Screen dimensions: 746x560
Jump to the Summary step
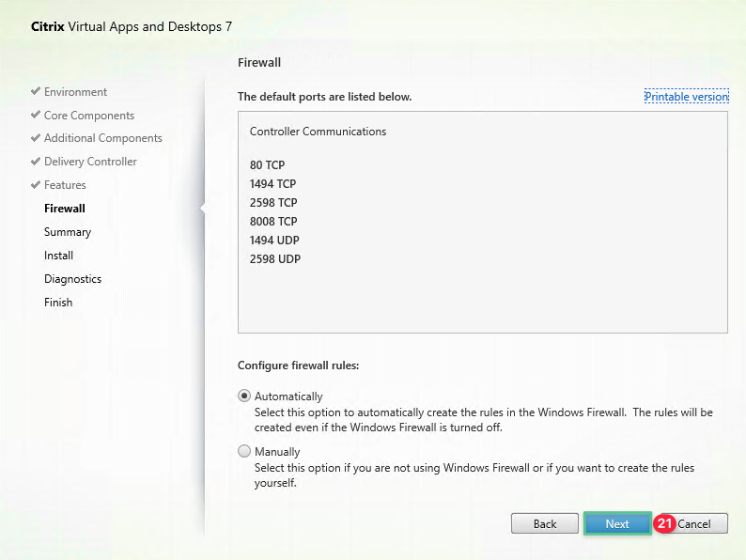pos(68,232)
